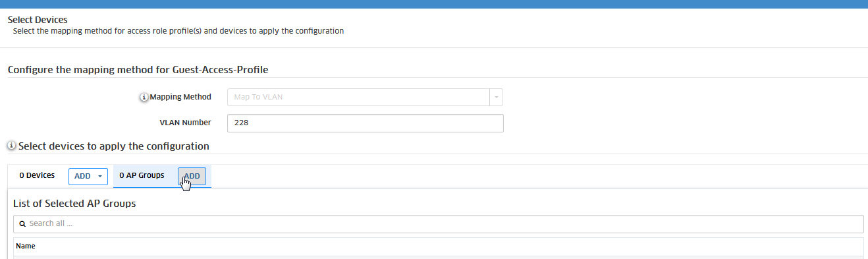Click the VLAN Number label
The width and height of the screenshot is (868, 259).
tap(185, 123)
